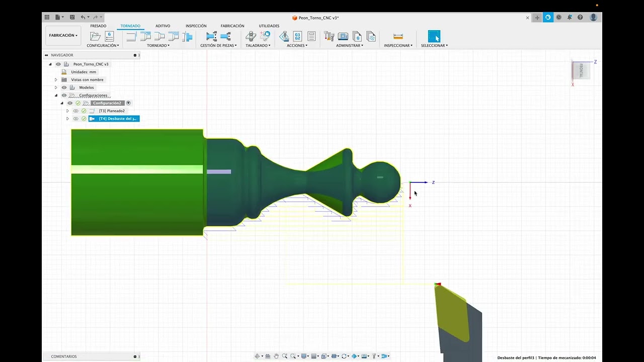This screenshot has height=362, width=644.
Task: Switch to the TORNEADO tab
Action: tap(130, 26)
